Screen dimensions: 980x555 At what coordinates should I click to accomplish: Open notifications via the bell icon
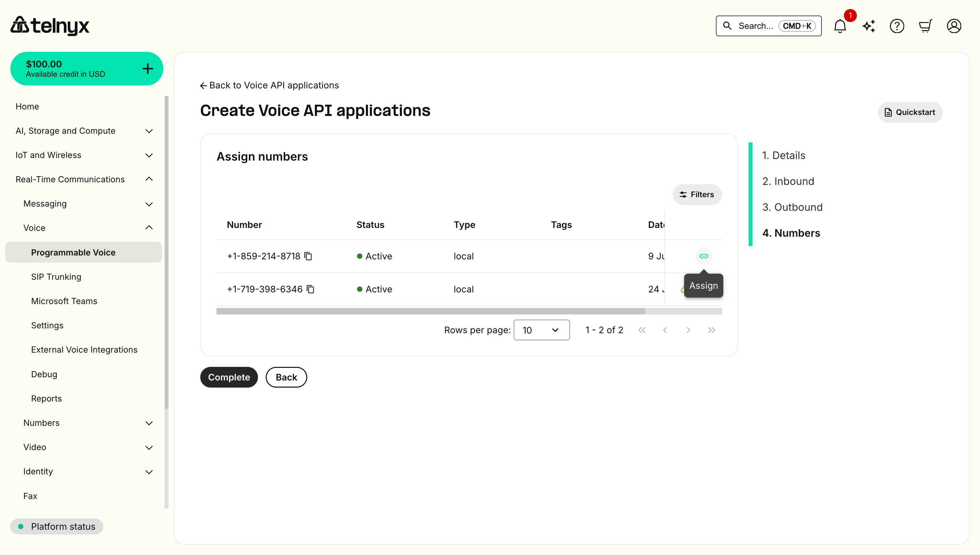840,26
